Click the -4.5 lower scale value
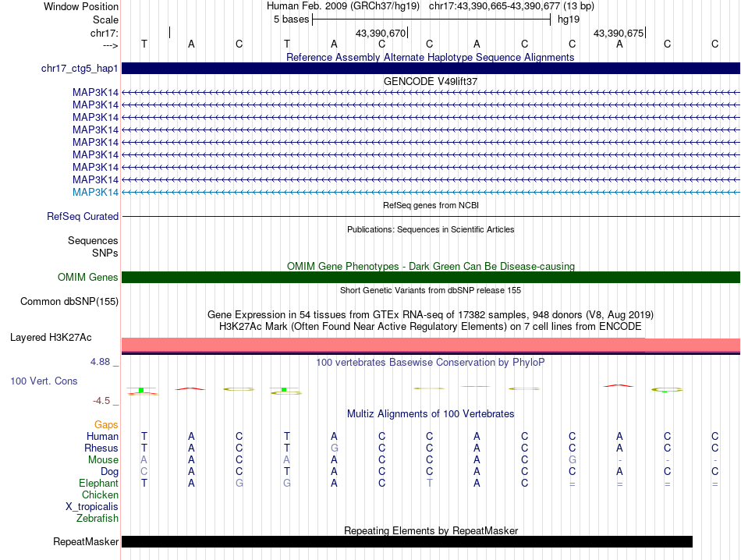 101,401
